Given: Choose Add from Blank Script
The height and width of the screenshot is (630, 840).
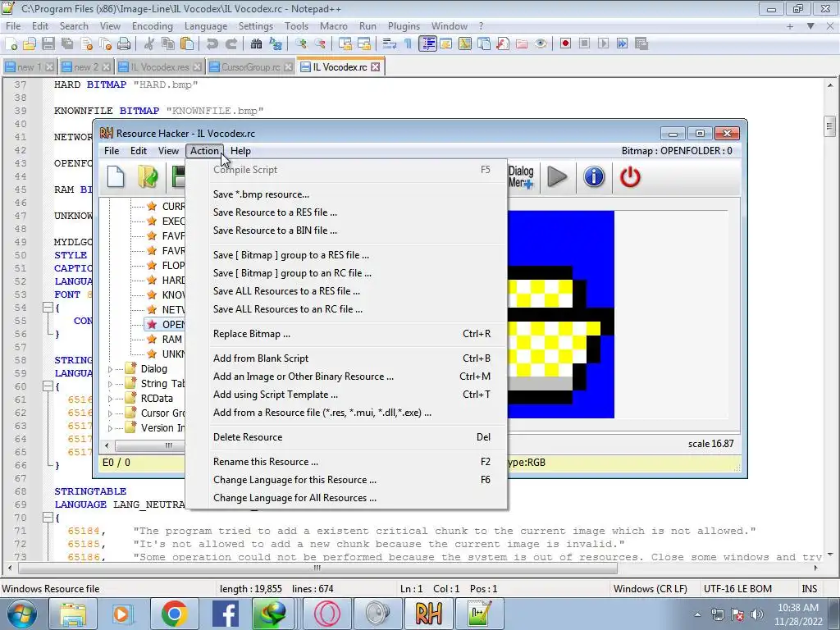Looking at the screenshot, I should coord(347,358).
